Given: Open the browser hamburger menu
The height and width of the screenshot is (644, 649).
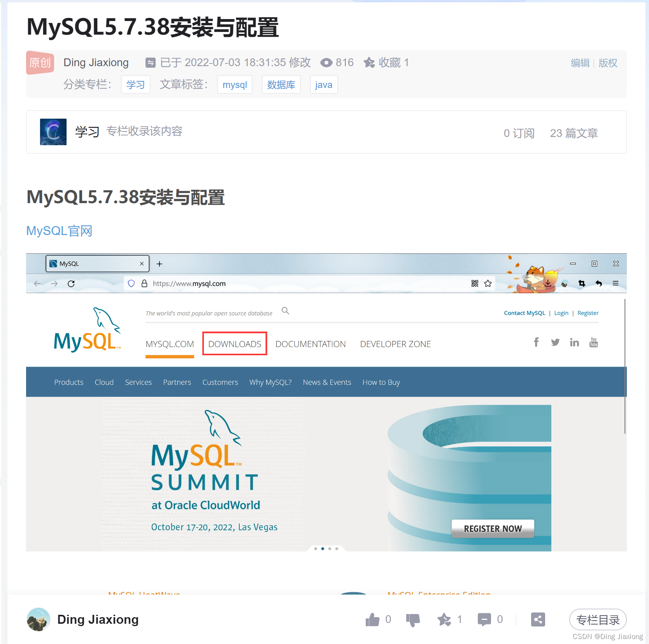Looking at the screenshot, I should pyautogui.click(x=616, y=283).
